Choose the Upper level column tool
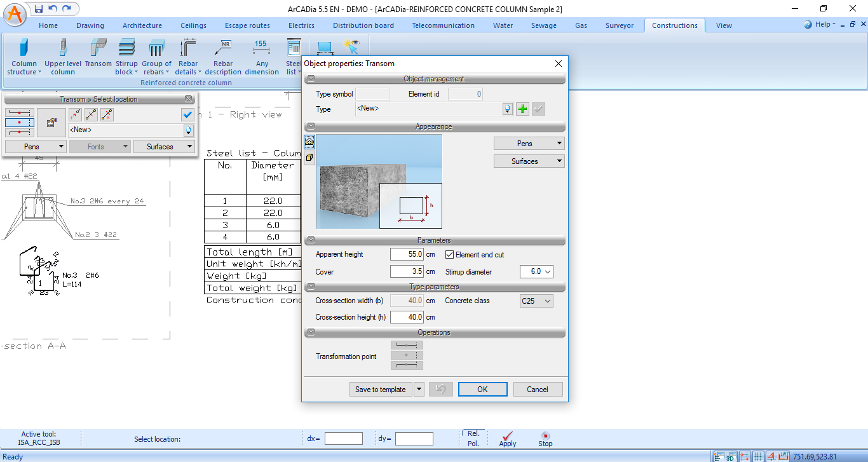 63,57
